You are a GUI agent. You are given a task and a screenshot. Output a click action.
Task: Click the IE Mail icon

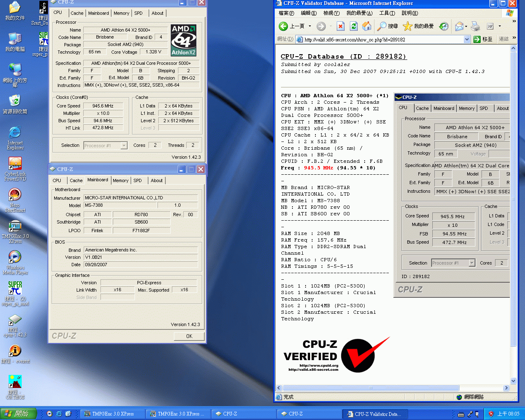[459, 26]
